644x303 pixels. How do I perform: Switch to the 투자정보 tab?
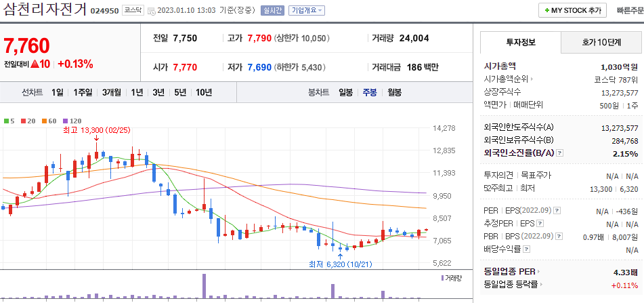[x=520, y=42]
